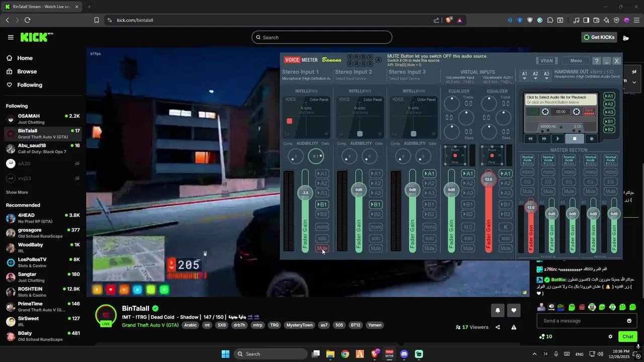Toggle mono on Stereo Input 1

pyautogui.click(x=322, y=227)
